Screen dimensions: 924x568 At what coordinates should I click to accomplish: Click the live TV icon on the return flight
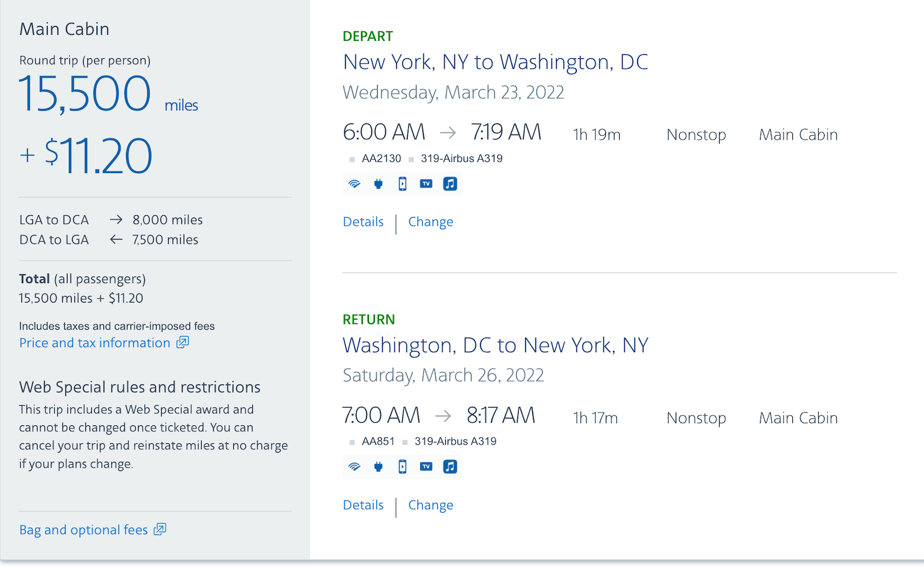(426, 466)
